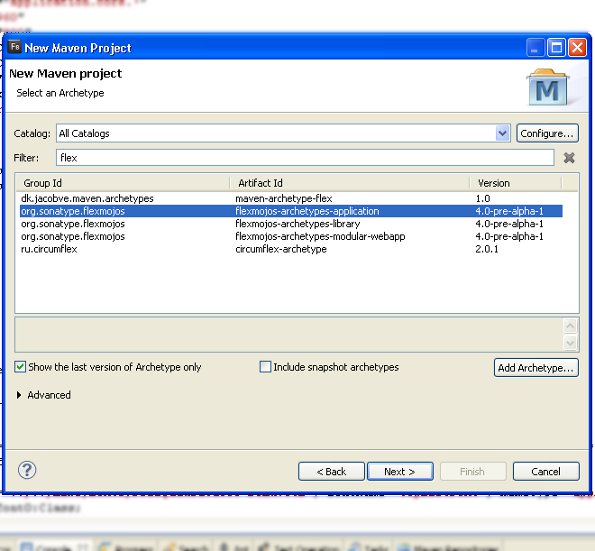Select flexmojos-archetypes-library archetype
The width and height of the screenshot is (595, 551).
[291, 224]
